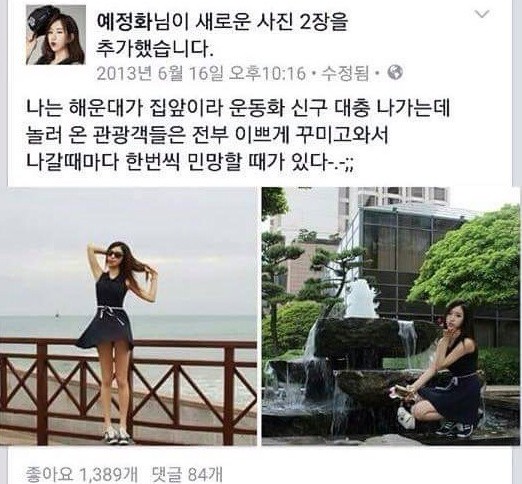Click the 2013년 6월 16일 timestamp

point(201,73)
